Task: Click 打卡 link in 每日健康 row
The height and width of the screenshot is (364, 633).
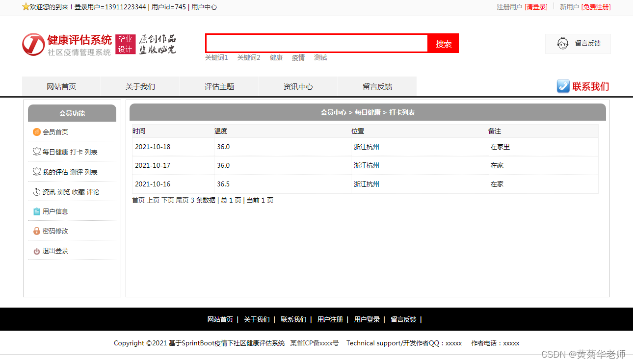Action: [77, 152]
